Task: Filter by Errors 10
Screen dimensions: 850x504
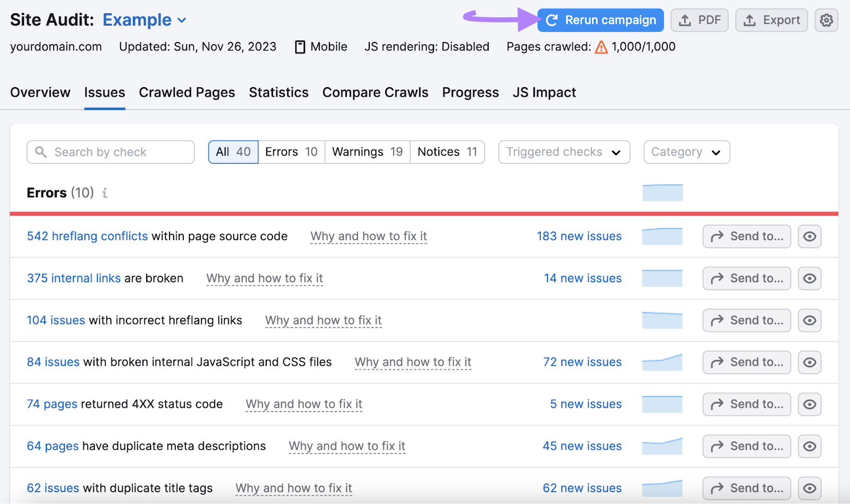Action: (x=291, y=152)
